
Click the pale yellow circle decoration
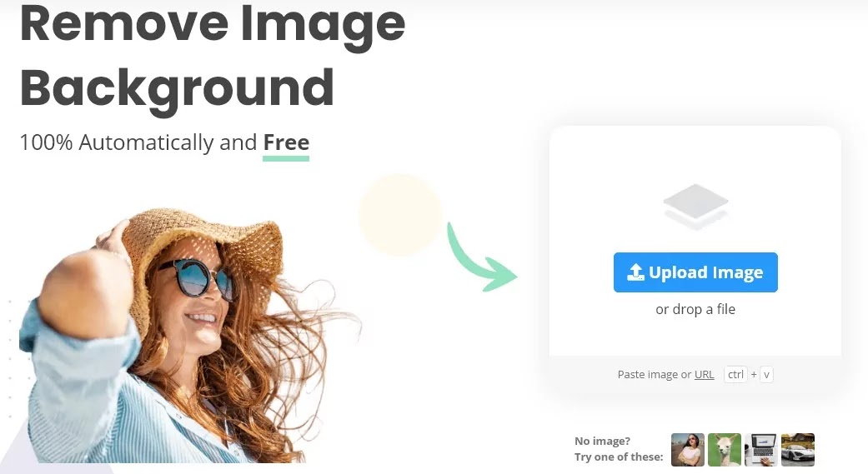399,215
